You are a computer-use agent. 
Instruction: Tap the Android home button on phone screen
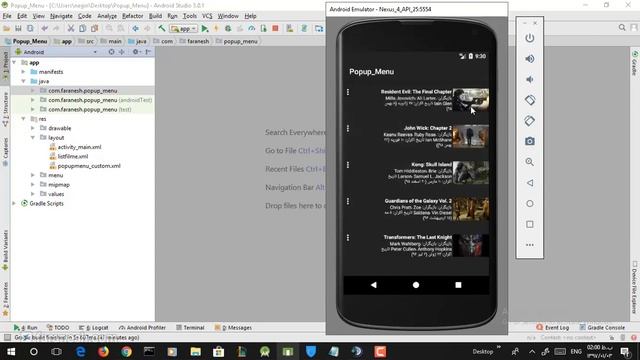416,285
